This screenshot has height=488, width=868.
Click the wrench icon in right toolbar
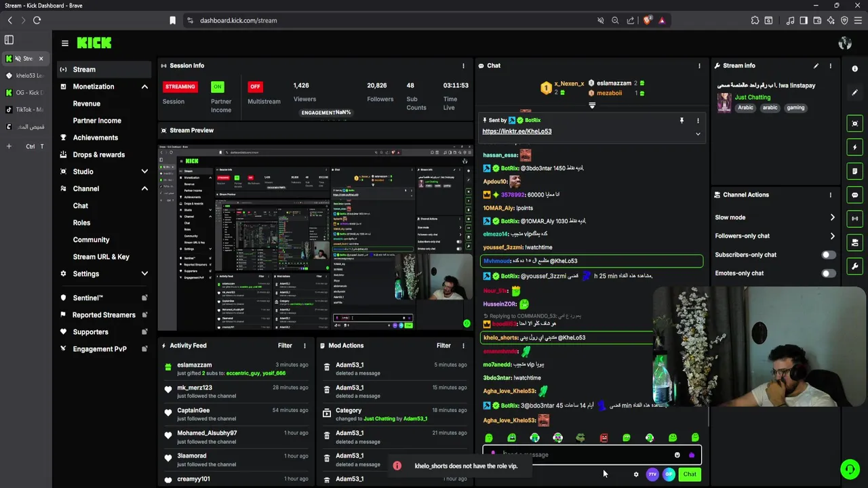point(854,266)
